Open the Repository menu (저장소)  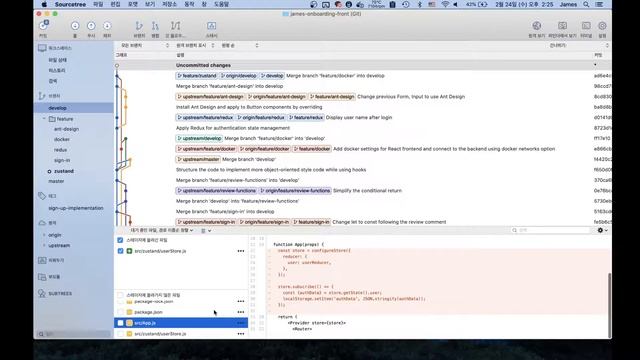[169, 4]
